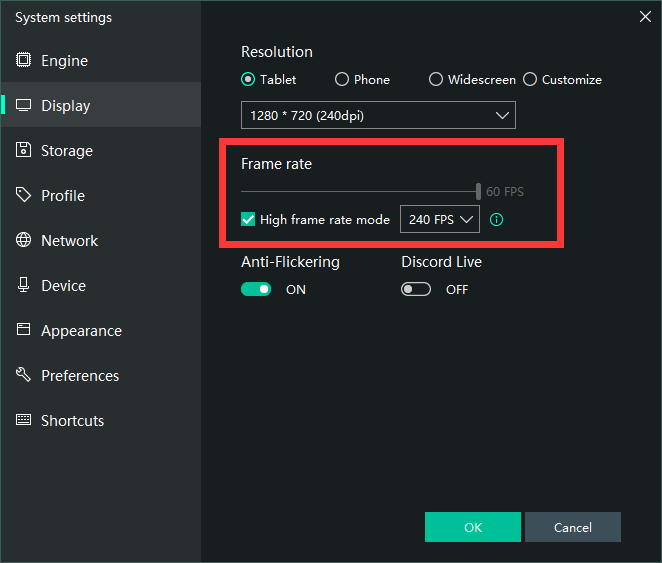662x563 pixels.
Task: Click the green frame rate info icon
Action: (x=497, y=220)
